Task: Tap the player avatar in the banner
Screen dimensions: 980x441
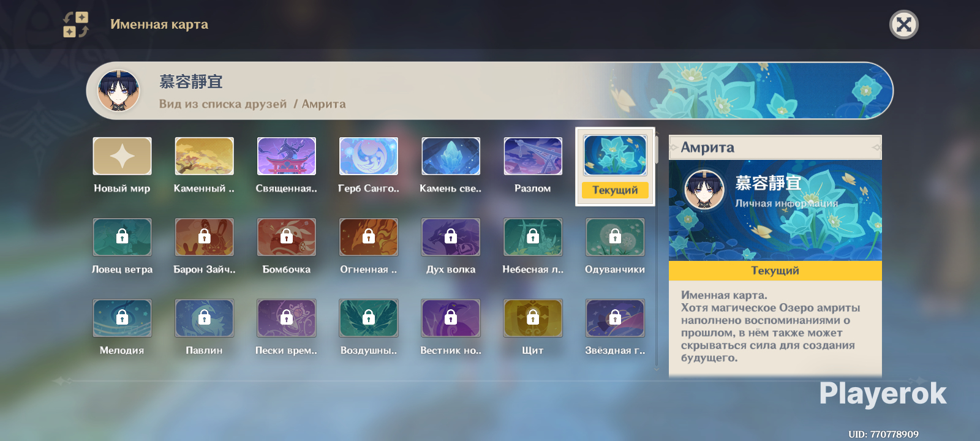Action: coord(119,91)
